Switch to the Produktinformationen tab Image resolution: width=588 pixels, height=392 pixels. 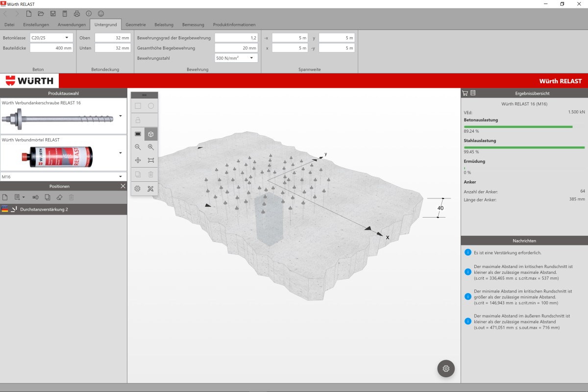pos(234,24)
